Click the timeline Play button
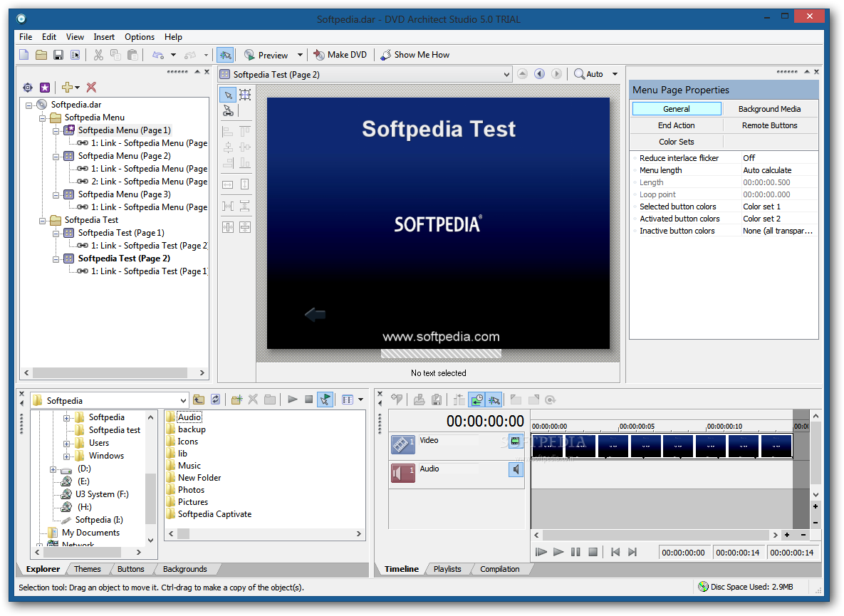Viewport: 844px width, 616px height. click(x=558, y=553)
